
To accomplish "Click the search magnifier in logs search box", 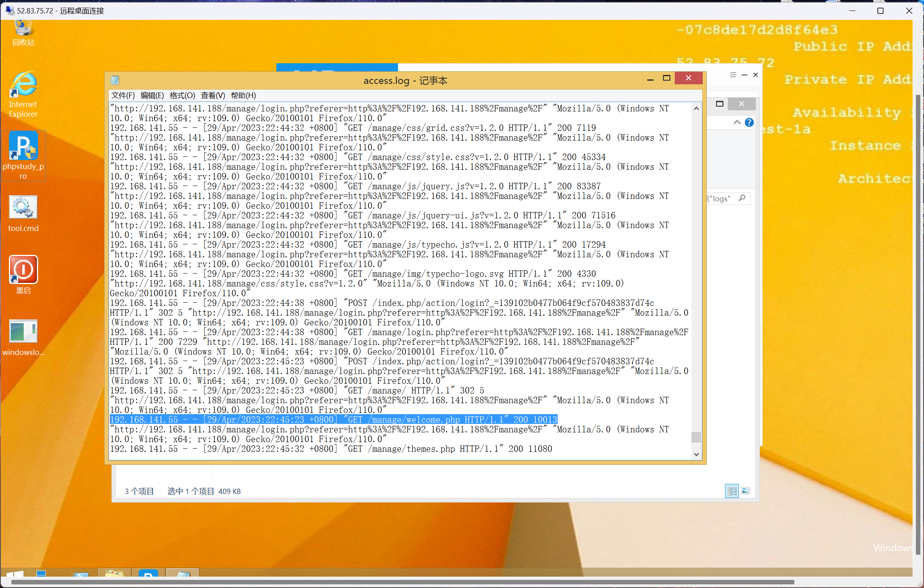I will [742, 198].
